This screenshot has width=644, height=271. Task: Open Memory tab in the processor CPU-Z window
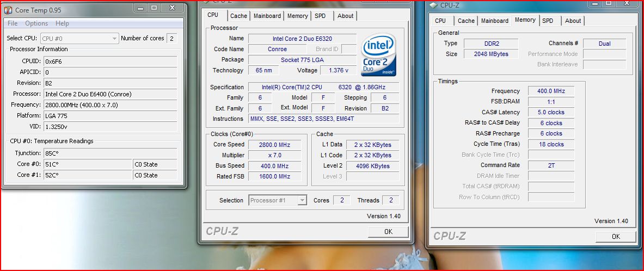coord(298,16)
